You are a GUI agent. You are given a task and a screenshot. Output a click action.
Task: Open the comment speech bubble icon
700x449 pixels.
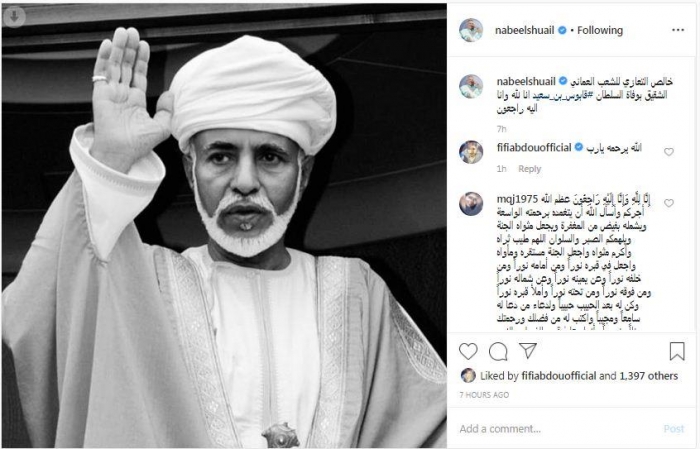click(498, 351)
